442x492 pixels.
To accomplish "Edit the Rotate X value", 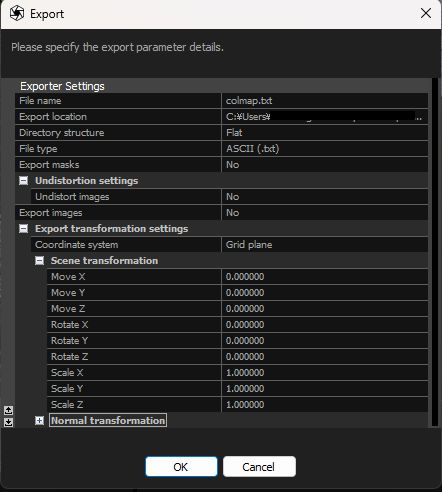I will tap(325, 325).
